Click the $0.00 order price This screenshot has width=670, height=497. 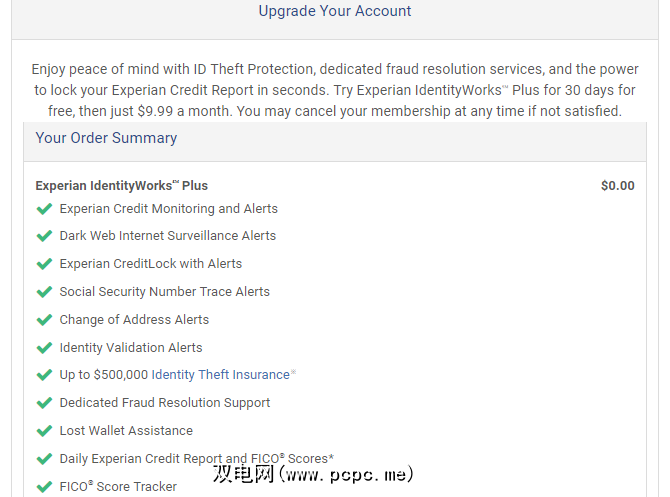coord(617,186)
